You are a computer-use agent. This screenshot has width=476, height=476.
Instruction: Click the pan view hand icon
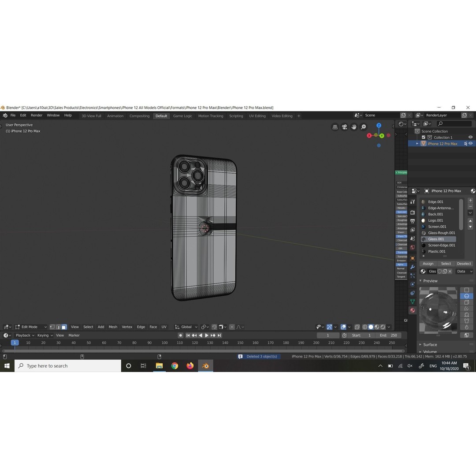353,127
